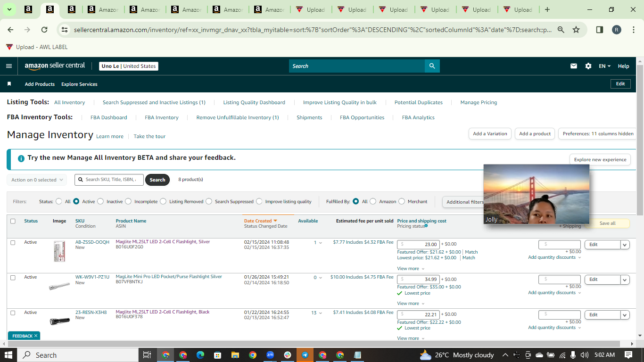Open the Chrome profile avatar R
Viewport: 644px width, 362px height.
[x=617, y=30]
